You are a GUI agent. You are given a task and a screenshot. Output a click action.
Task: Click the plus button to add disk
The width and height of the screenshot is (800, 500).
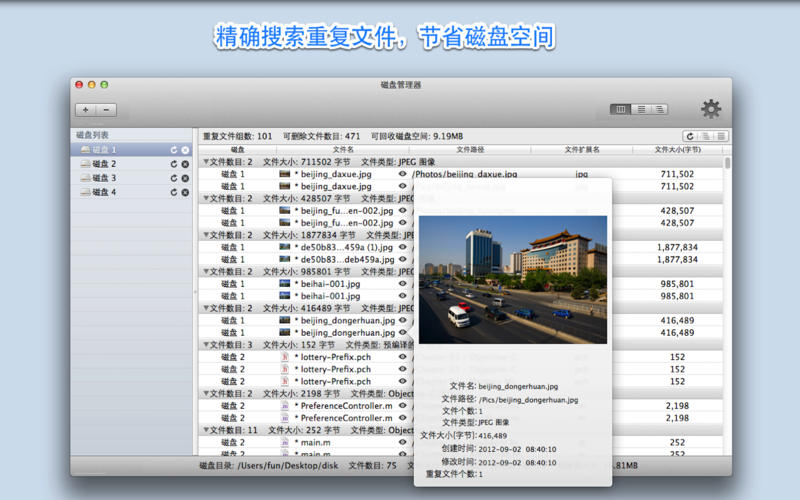[85, 109]
